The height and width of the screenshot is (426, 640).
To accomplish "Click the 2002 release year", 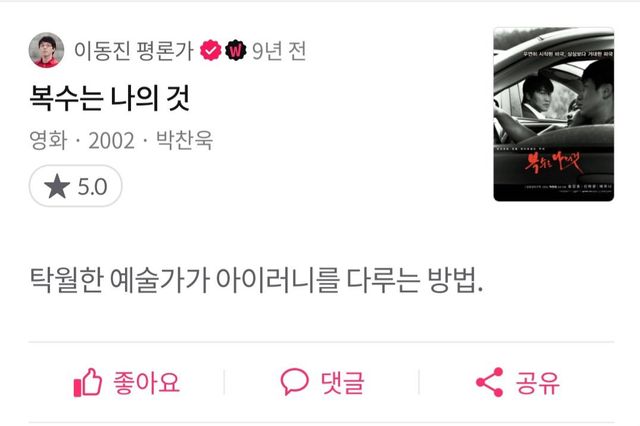I will [111, 141].
